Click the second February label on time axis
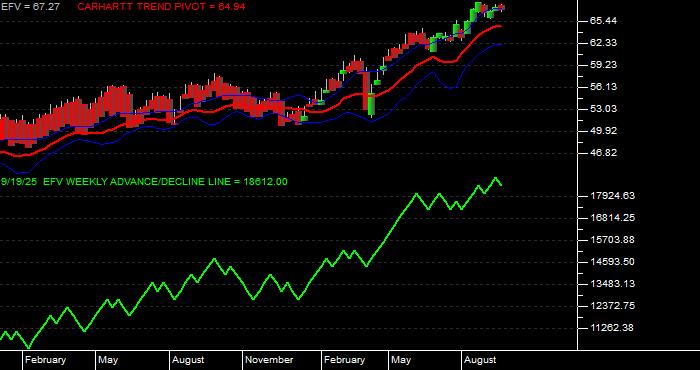700x370 pixels. tap(344, 360)
